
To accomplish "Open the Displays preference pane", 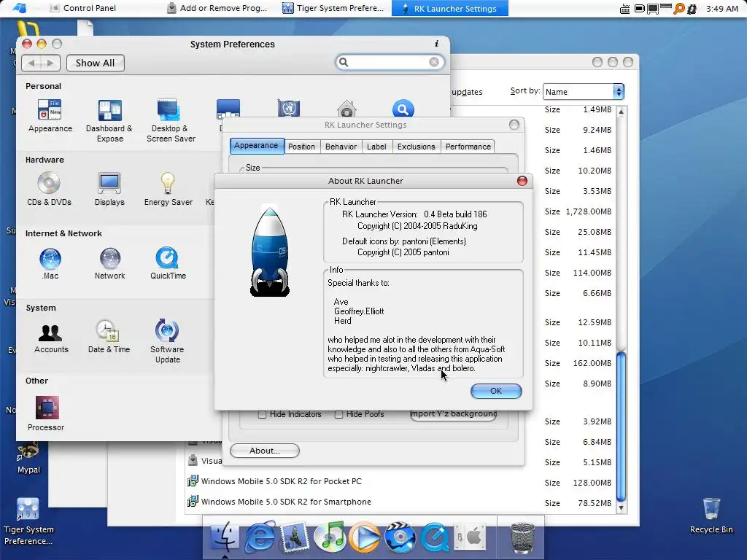I will (x=109, y=189).
